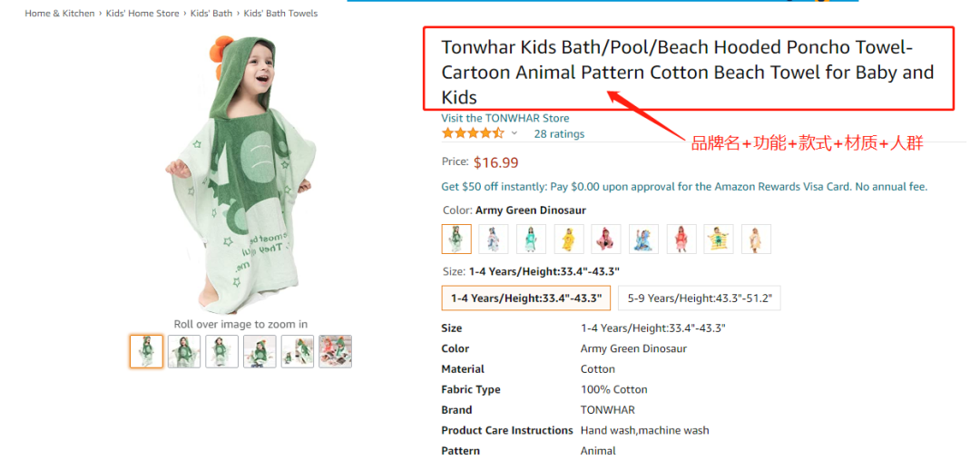Open Kids' Home Store breadcrumb
980x460 pixels.
pyautogui.click(x=142, y=14)
